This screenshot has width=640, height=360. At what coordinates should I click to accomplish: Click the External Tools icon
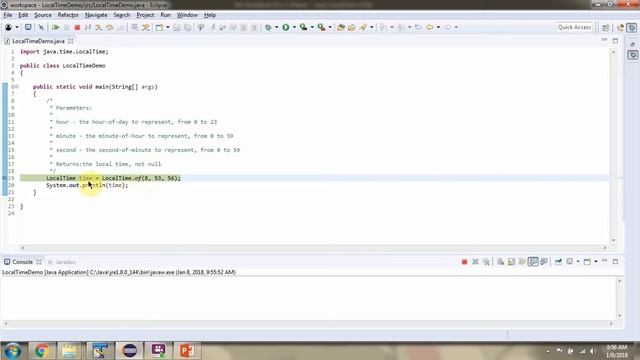tap(322, 27)
